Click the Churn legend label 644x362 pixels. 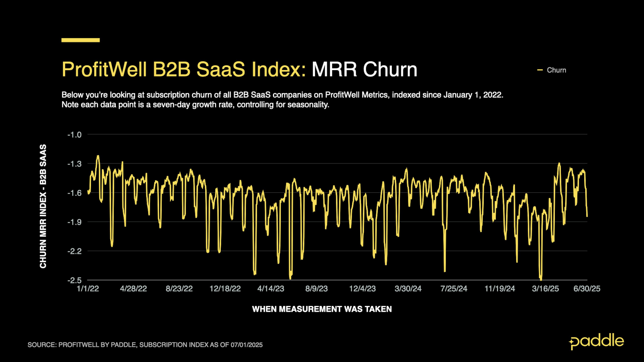coord(556,70)
